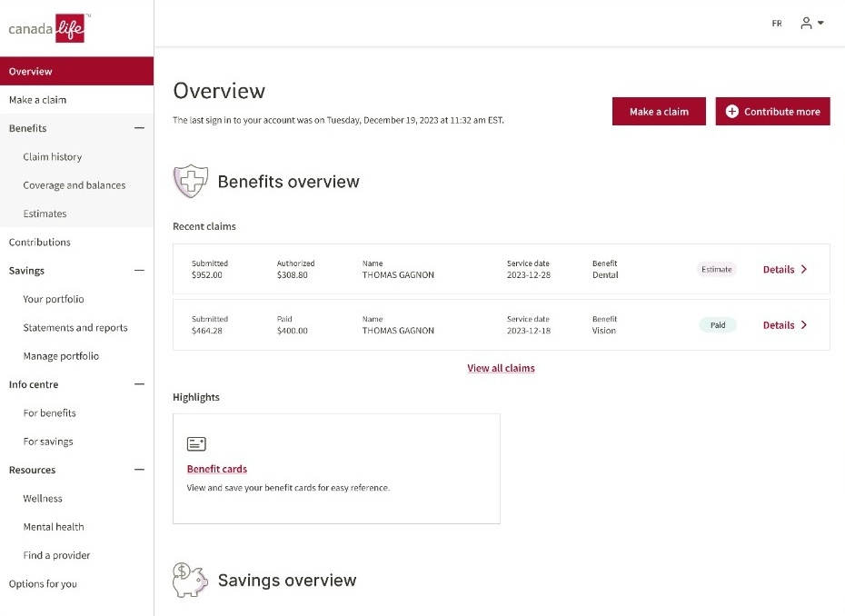Click the Estimate status badge

pos(717,270)
